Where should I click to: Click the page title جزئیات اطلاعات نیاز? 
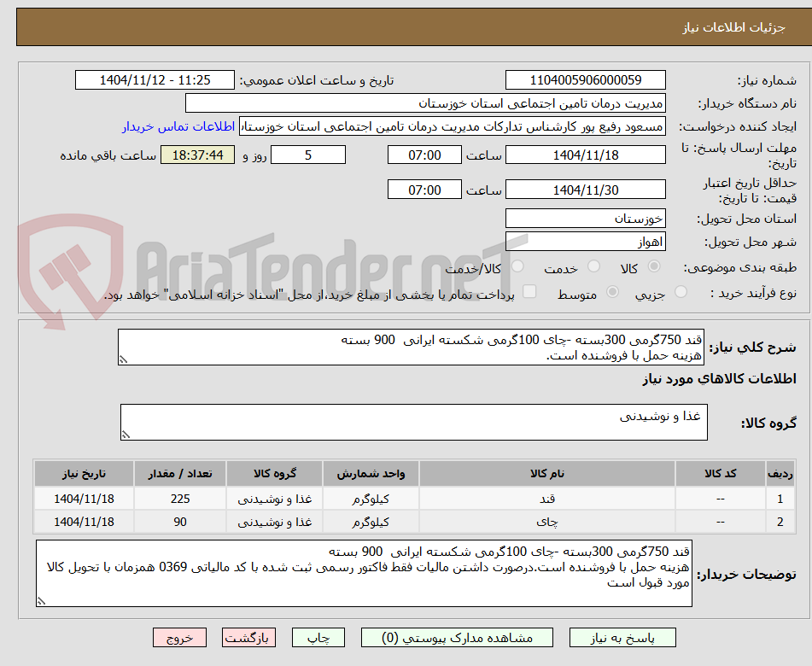pyautogui.click(x=733, y=27)
